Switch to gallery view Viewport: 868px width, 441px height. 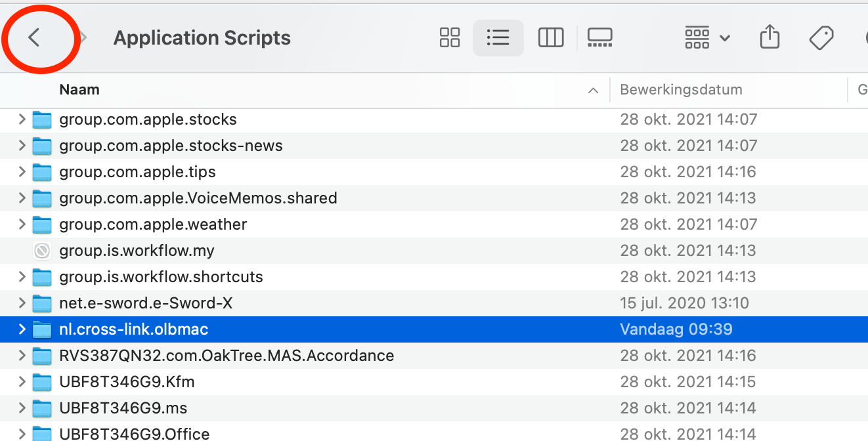pos(599,37)
